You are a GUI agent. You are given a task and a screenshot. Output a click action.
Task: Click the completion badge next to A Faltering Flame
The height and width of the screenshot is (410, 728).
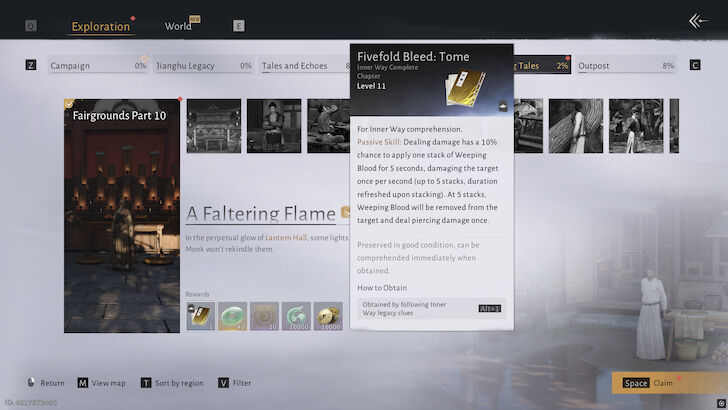pyautogui.click(x=346, y=212)
